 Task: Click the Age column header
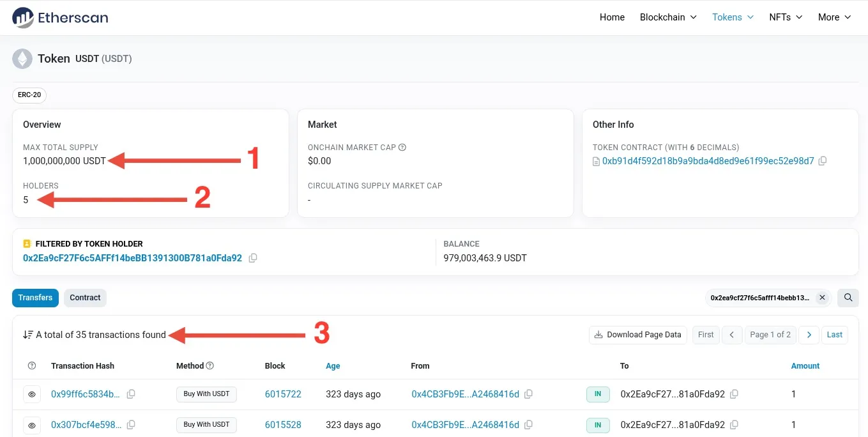[x=333, y=366]
